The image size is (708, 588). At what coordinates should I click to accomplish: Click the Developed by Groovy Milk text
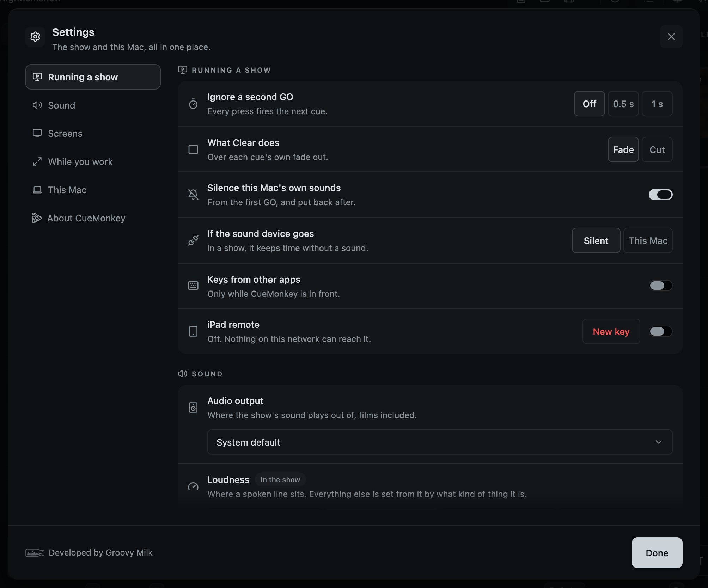tap(100, 552)
